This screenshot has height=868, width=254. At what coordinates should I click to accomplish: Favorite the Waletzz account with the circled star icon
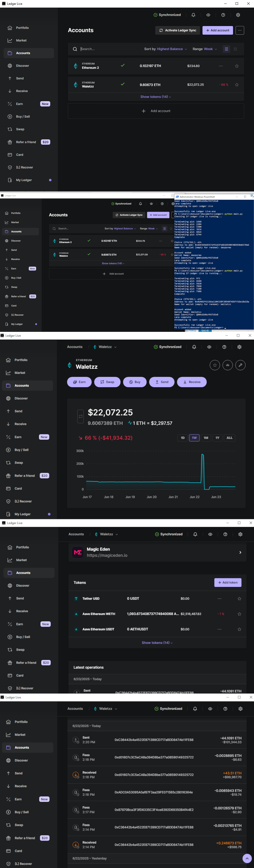(215, 365)
